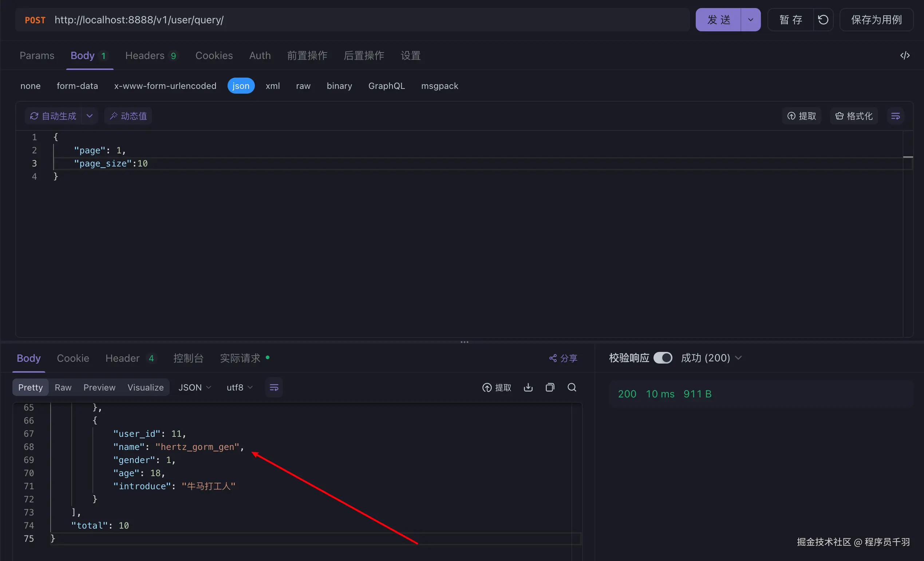Screen dimensions: 924x561
Task: Open the 成功 (200) response dropdown
Action: click(x=711, y=358)
